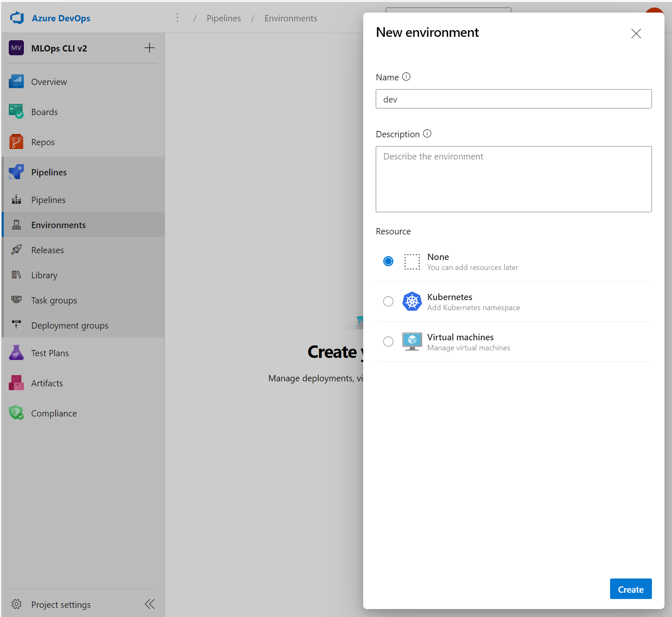
Task: Click the Create button
Action: pyautogui.click(x=631, y=589)
